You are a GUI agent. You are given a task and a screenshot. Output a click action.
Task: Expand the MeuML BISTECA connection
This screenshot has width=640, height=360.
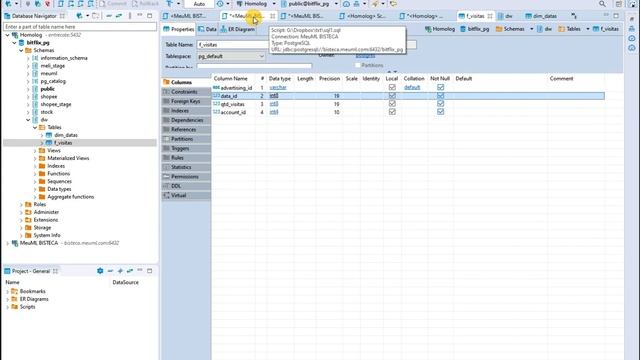[7, 243]
